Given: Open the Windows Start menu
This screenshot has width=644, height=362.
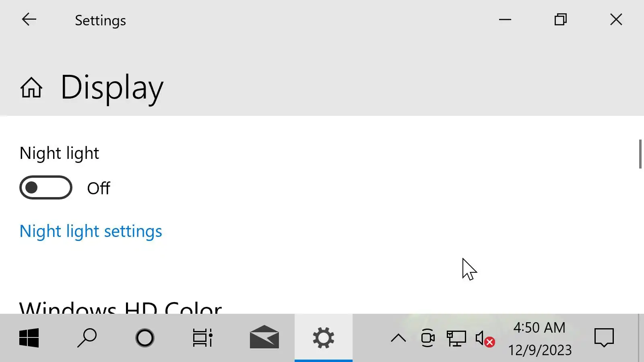Looking at the screenshot, I should click(x=29, y=338).
